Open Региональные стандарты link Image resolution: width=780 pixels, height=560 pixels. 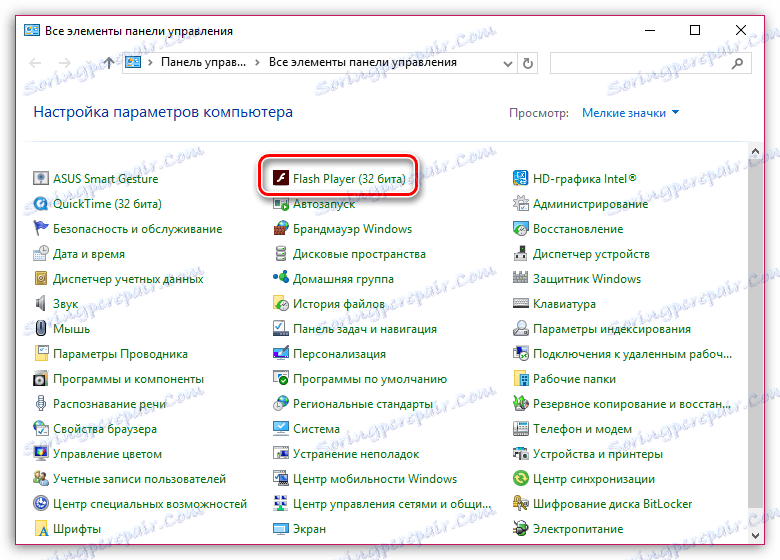(363, 404)
